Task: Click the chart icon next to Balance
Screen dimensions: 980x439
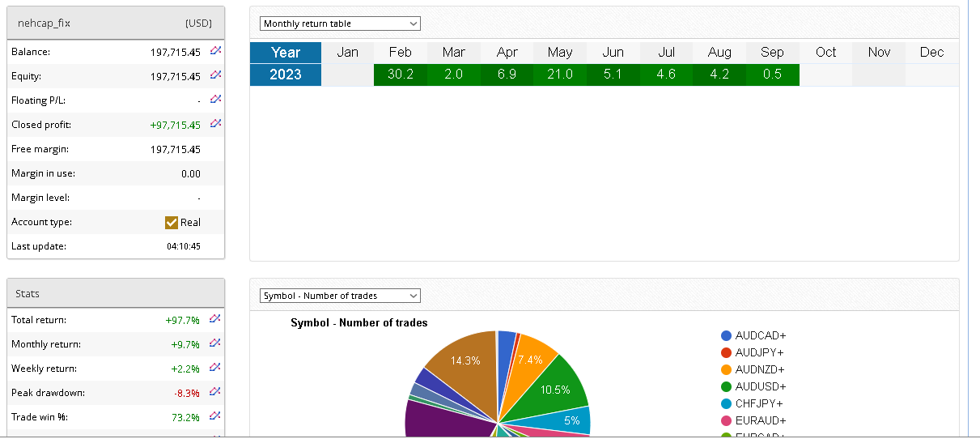Action: tap(215, 51)
